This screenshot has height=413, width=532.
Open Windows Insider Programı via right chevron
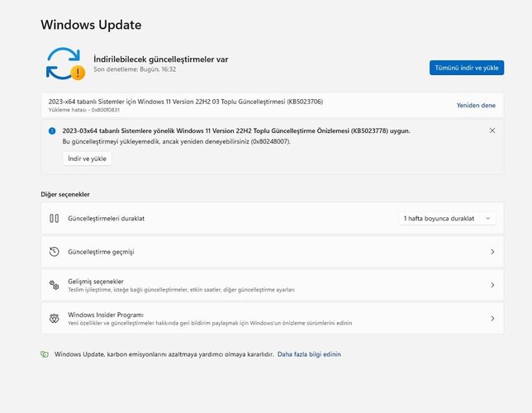click(492, 318)
